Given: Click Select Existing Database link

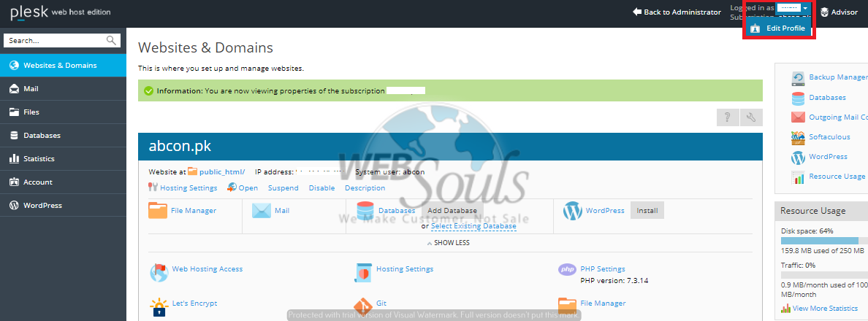Looking at the screenshot, I should [473, 226].
